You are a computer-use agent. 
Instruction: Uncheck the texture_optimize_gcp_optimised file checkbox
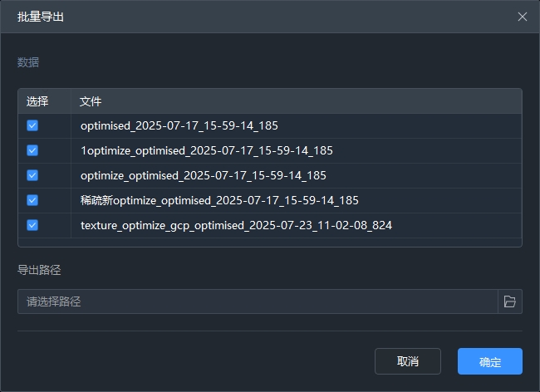tap(32, 225)
